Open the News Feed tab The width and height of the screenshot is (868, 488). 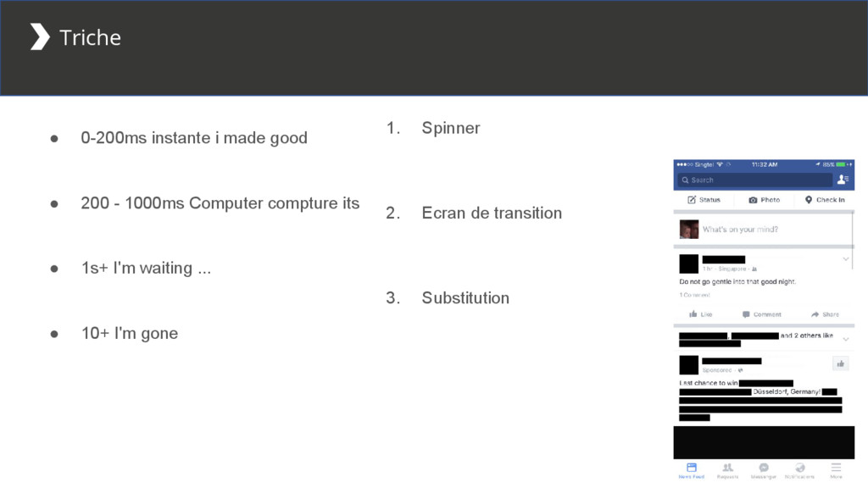[692, 470]
